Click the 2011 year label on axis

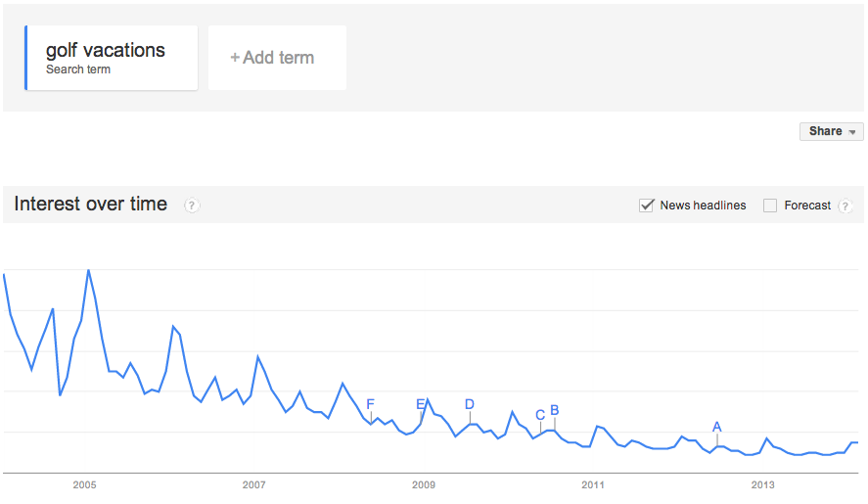point(593,484)
